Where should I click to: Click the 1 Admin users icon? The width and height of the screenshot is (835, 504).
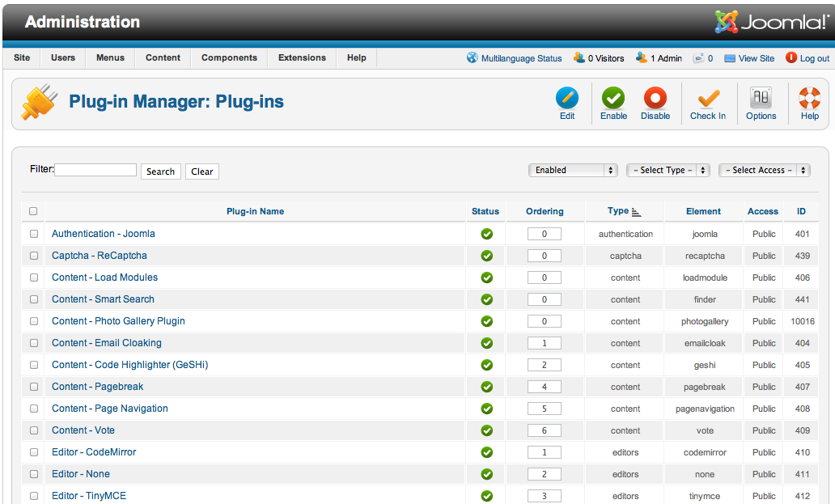tap(641, 57)
